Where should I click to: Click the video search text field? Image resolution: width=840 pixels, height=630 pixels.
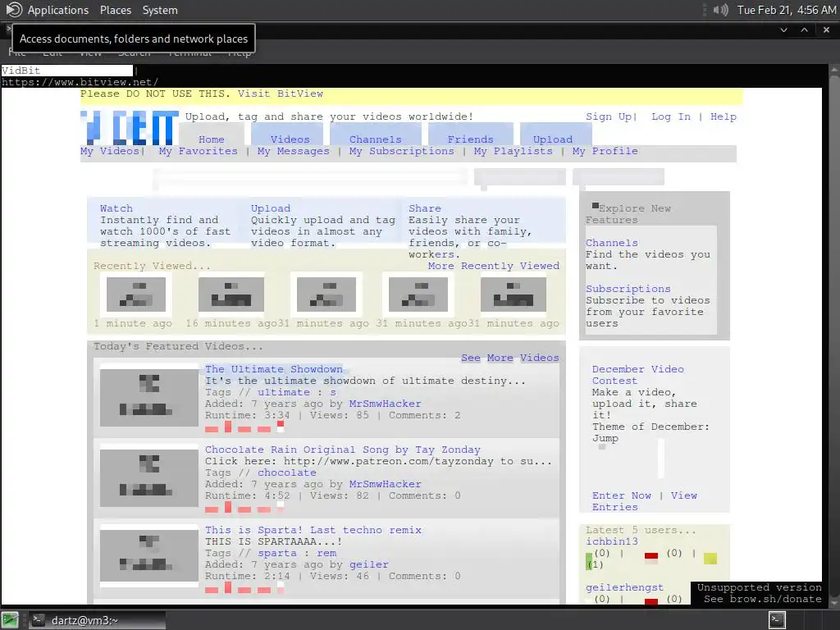click(x=309, y=177)
